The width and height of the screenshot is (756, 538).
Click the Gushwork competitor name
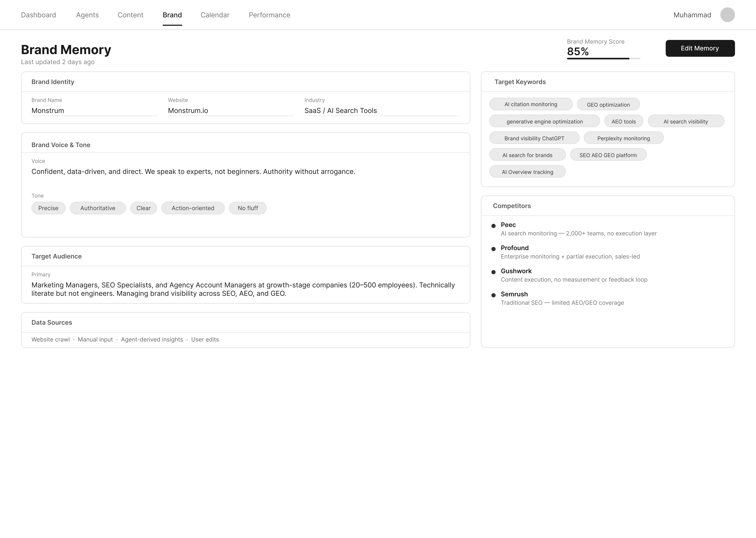click(x=516, y=271)
